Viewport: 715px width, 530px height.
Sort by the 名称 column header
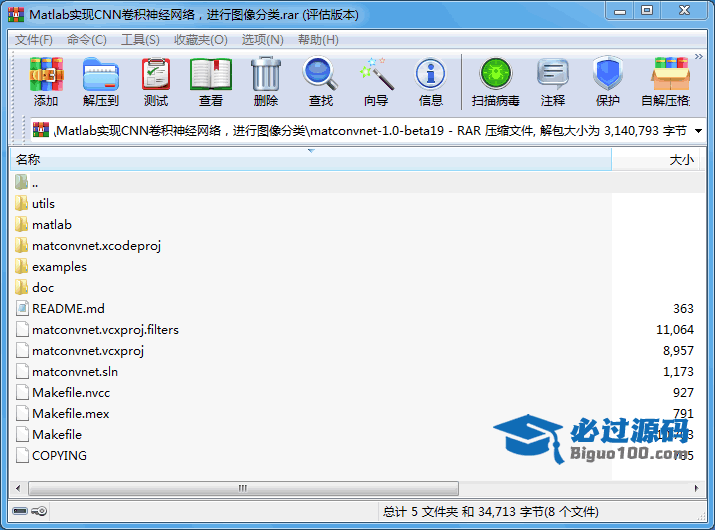(x=311, y=160)
